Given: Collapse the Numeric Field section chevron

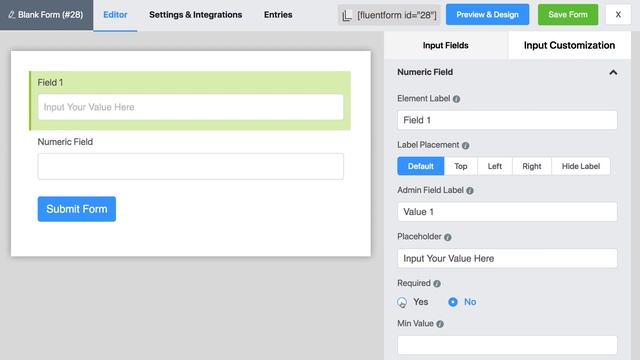Looking at the screenshot, I should [x=613, y=73].
